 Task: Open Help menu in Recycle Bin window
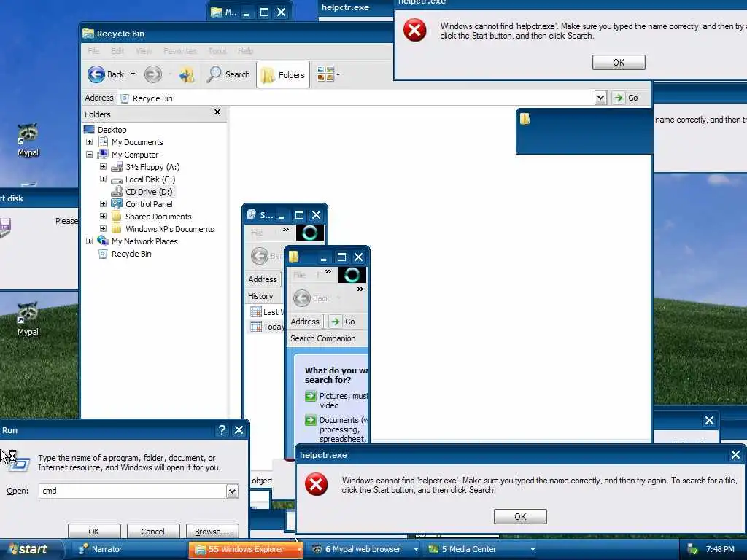tap(245, 50)
